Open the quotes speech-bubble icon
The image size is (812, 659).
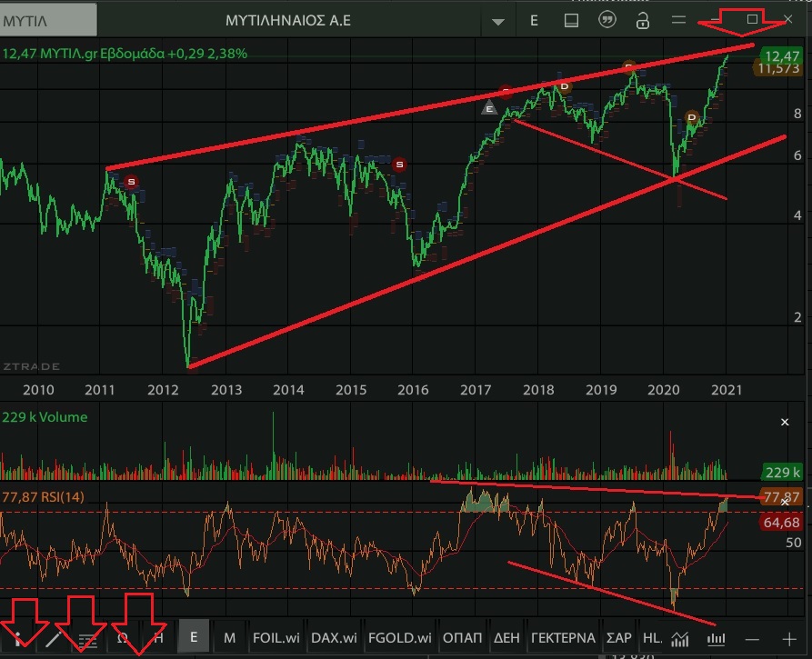click(x=606, y=20)
